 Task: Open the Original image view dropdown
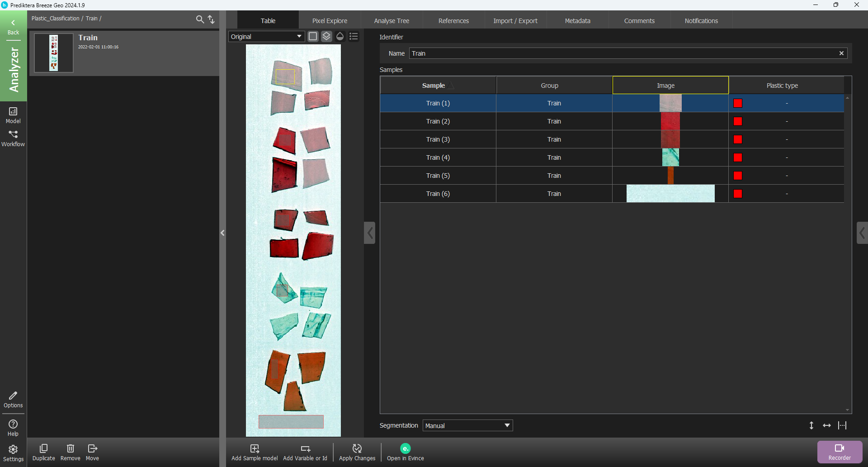click(x=266, y=37)
